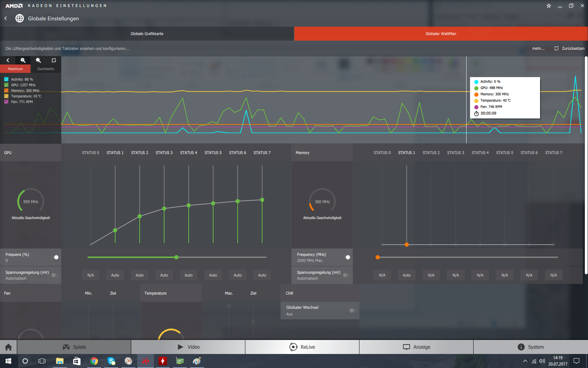
Task: Uncheck the Fan graph checkbox
Action: (6, 102)
